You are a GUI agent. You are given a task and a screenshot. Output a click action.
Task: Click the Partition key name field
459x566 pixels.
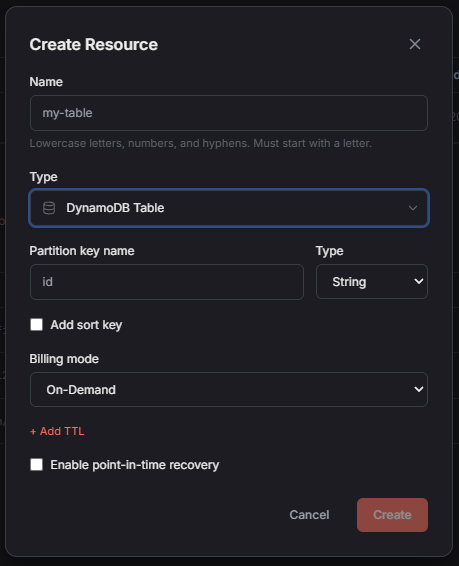pos(167,282)
